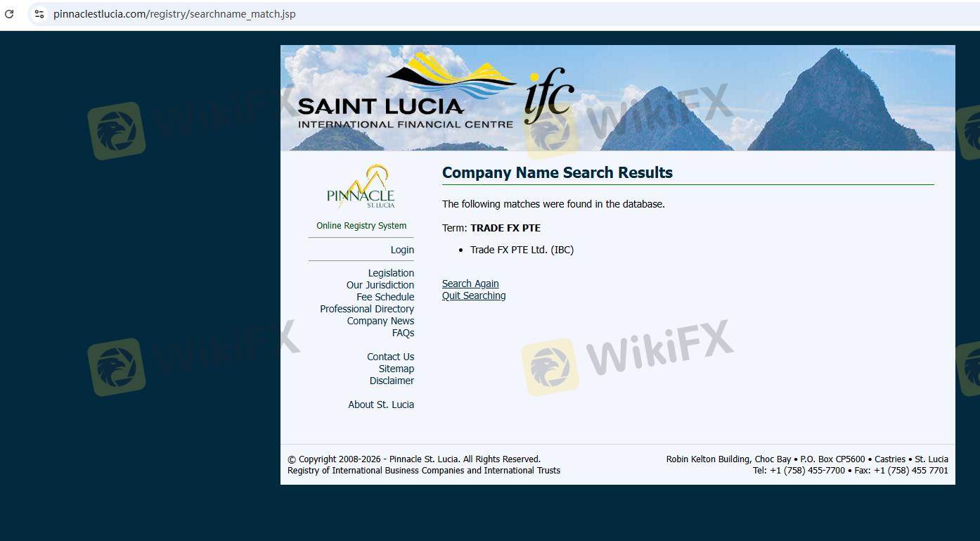Image resolution: width=980 pixels, height=541 pixels.
Task: Click the 'following matches were found' message
Action: click(x=553, y=204)
